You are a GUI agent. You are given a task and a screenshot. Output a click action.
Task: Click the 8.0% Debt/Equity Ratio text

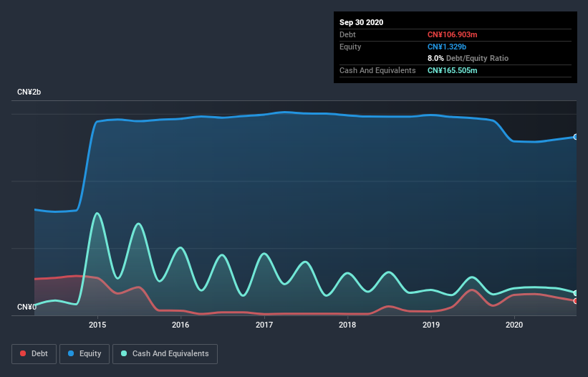click(x=468, y=58)
